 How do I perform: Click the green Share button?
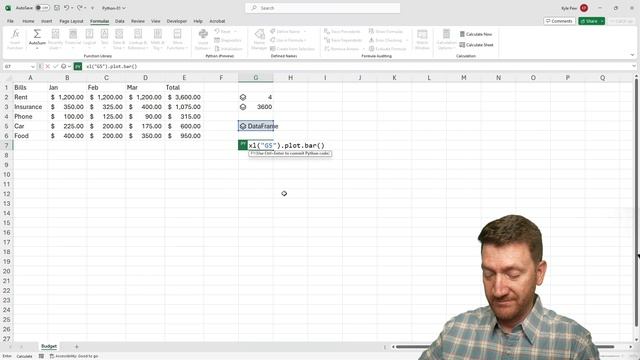591,21
